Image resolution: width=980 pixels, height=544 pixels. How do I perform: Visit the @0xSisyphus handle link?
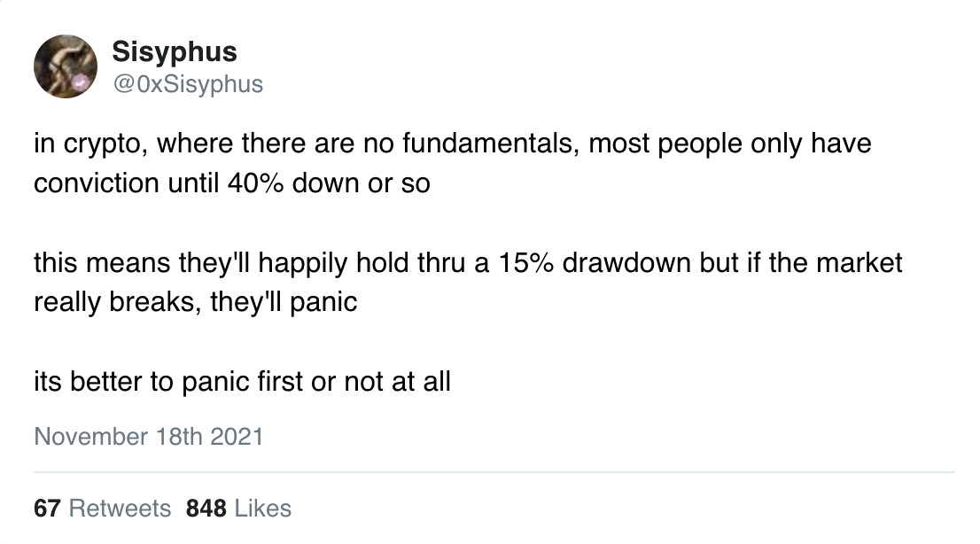tap(188, 84)
